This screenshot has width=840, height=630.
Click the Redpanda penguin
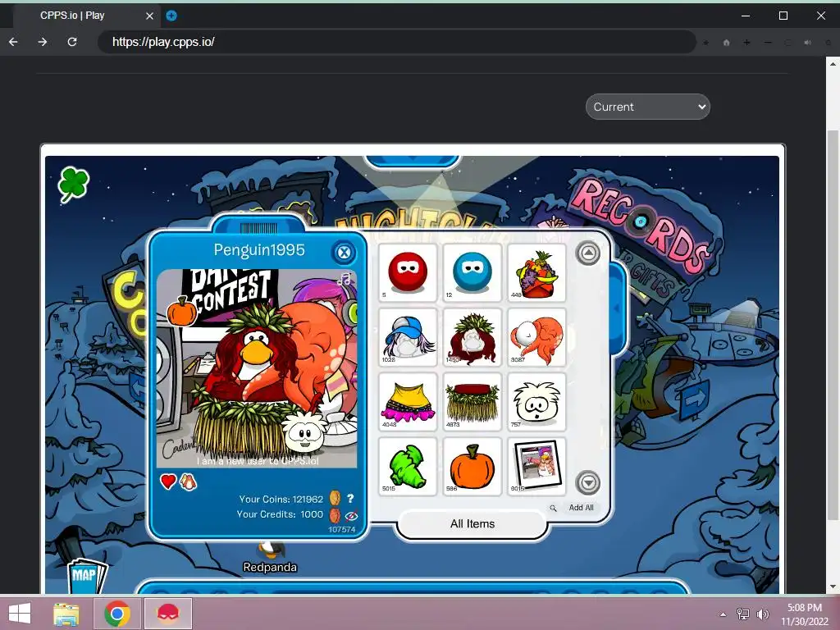point(271,550)
